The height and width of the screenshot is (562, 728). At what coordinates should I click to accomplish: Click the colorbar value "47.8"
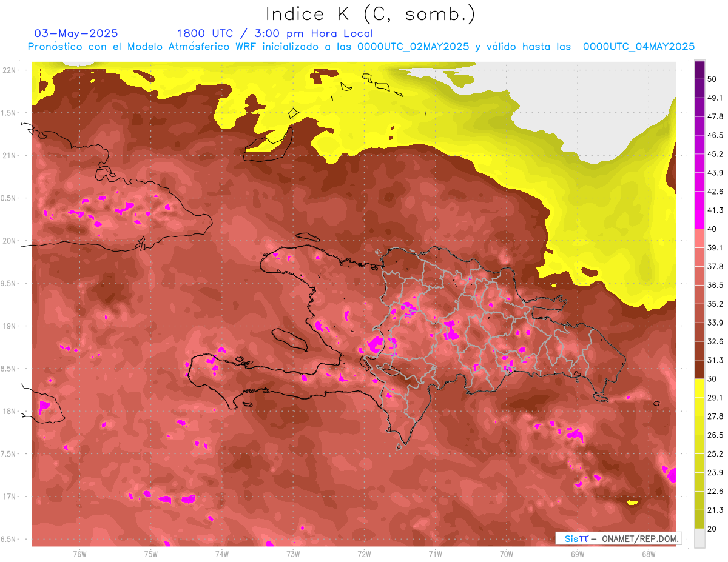[x=715, y=116]
